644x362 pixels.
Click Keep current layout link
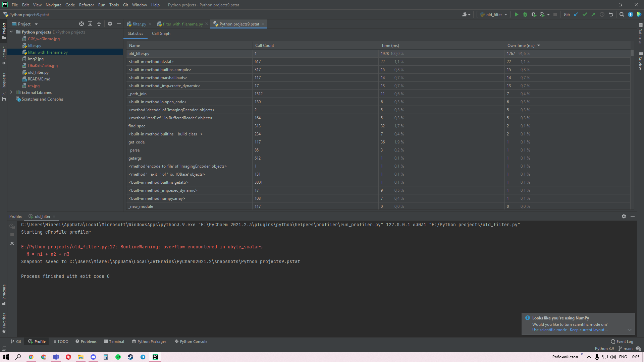click(x=588, y=330)
